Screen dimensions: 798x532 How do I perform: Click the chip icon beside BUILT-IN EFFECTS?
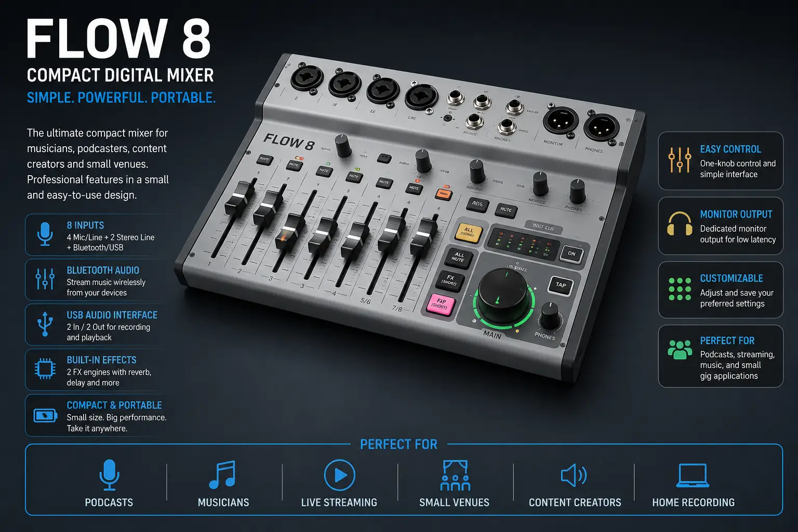pos(45,368)
